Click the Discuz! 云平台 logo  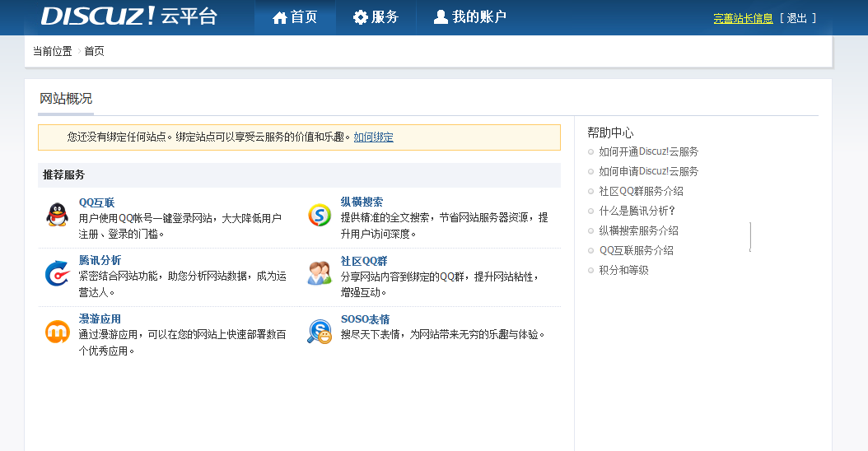[129, 16]
